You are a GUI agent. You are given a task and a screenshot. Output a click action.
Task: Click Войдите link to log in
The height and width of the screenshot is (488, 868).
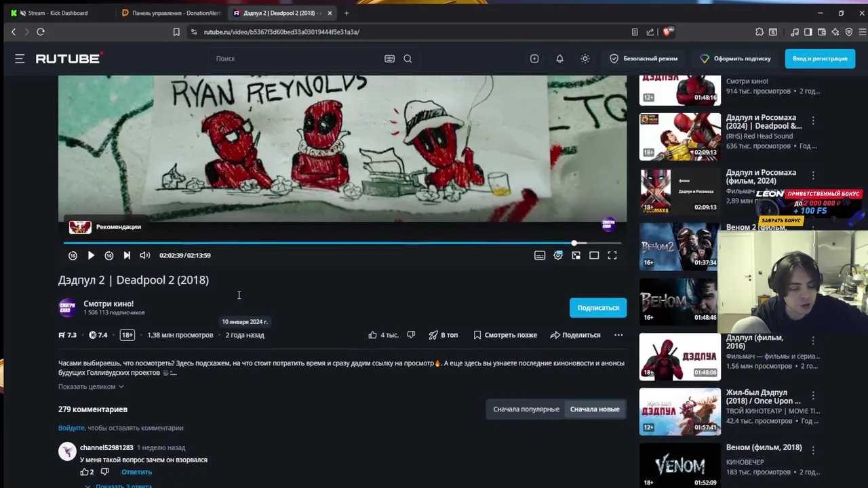[71, 428]
